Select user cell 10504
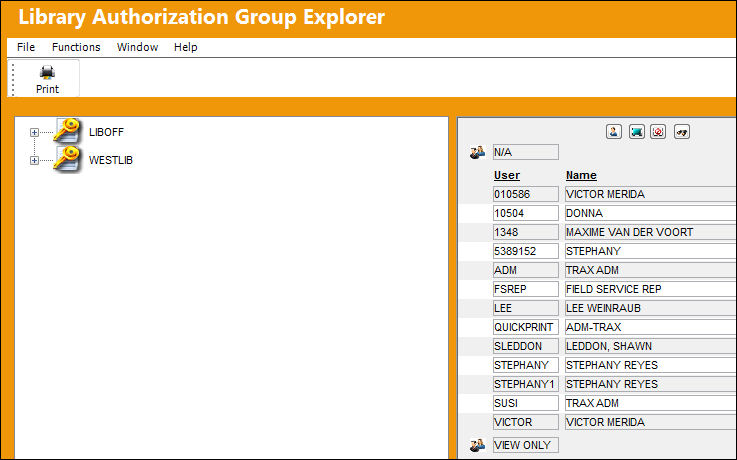This screenshot has height=460, width=737. [526, 213]
